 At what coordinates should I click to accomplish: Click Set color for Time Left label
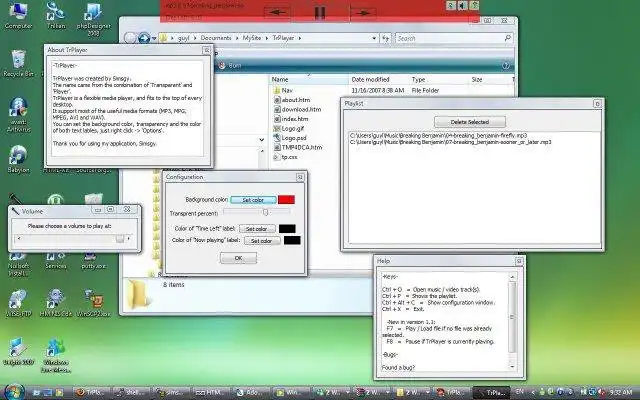(x=257, y=229)
